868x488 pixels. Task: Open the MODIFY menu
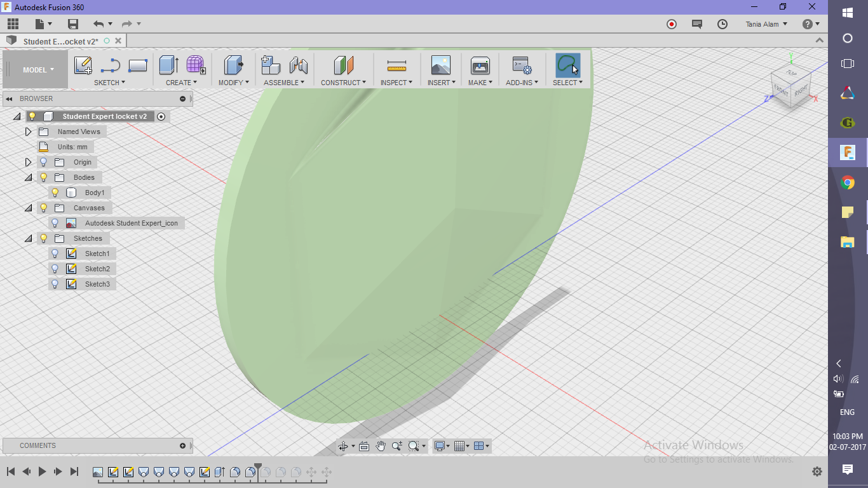coord(234,83)
